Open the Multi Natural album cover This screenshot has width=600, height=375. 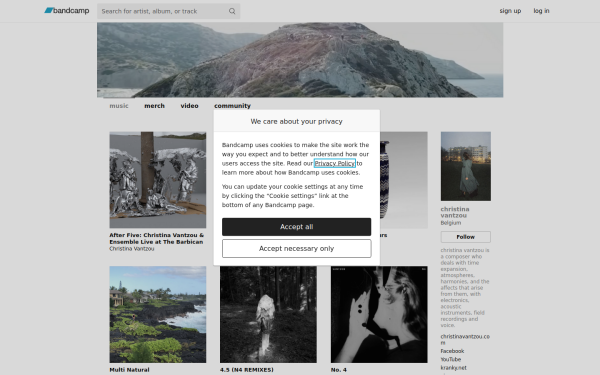(158, 315)
